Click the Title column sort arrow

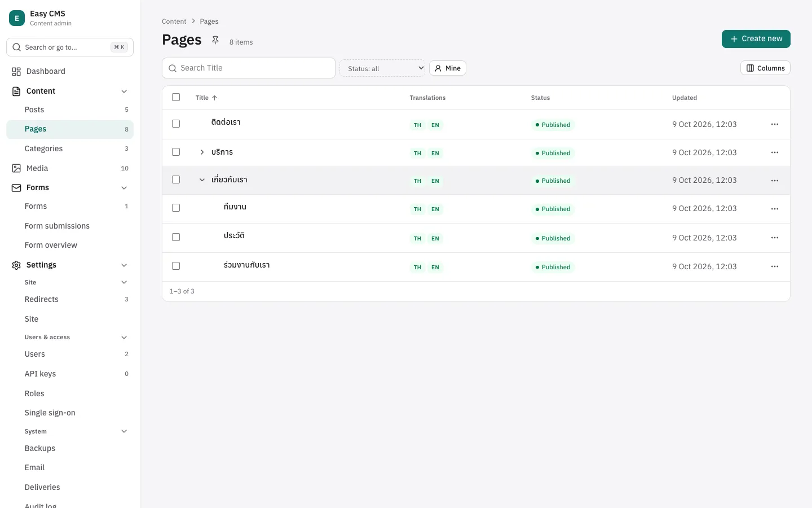coord(215,98)
